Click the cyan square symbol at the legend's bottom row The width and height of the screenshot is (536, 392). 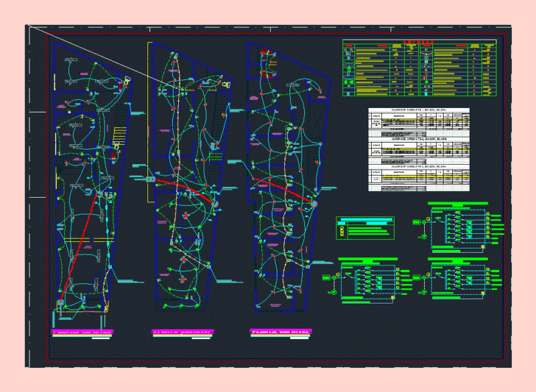tap(426, 94)
